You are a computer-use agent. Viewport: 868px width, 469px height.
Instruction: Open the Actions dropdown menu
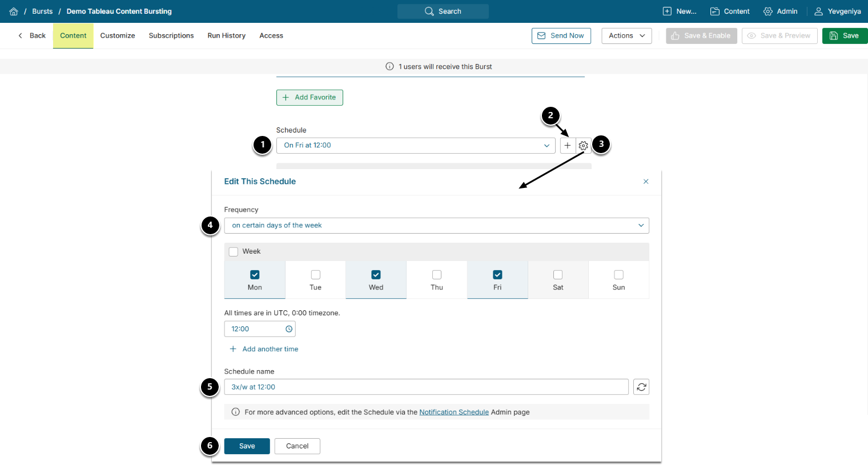click(x=626, y=35)
